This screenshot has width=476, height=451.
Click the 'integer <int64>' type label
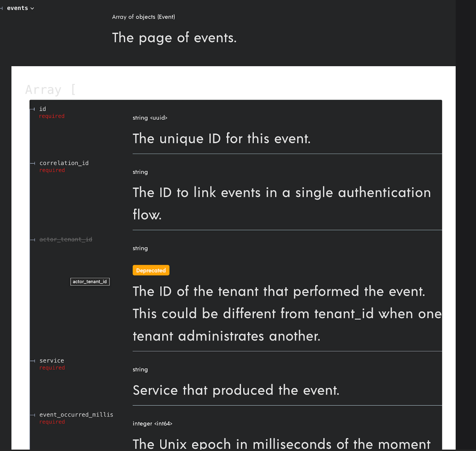152,423
